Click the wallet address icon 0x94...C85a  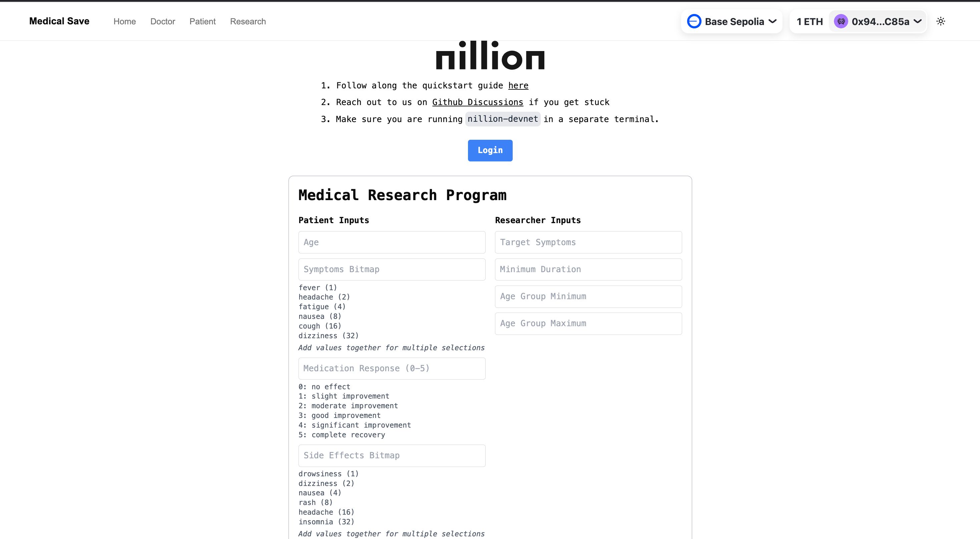pos(841,21)
